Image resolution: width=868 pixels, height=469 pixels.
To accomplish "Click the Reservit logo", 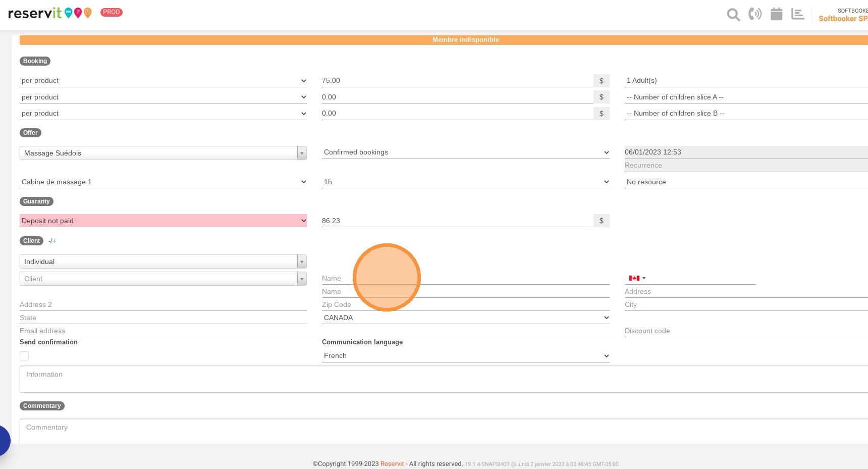I will 50,13.
